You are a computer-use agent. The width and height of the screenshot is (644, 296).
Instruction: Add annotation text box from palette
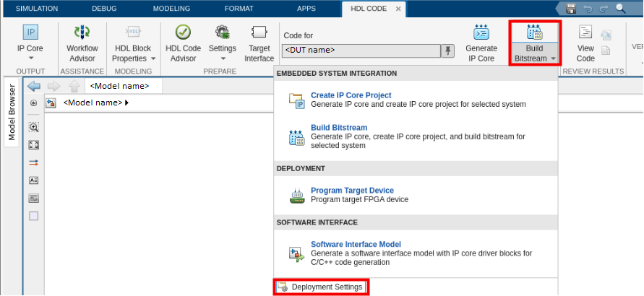point(33,180)
